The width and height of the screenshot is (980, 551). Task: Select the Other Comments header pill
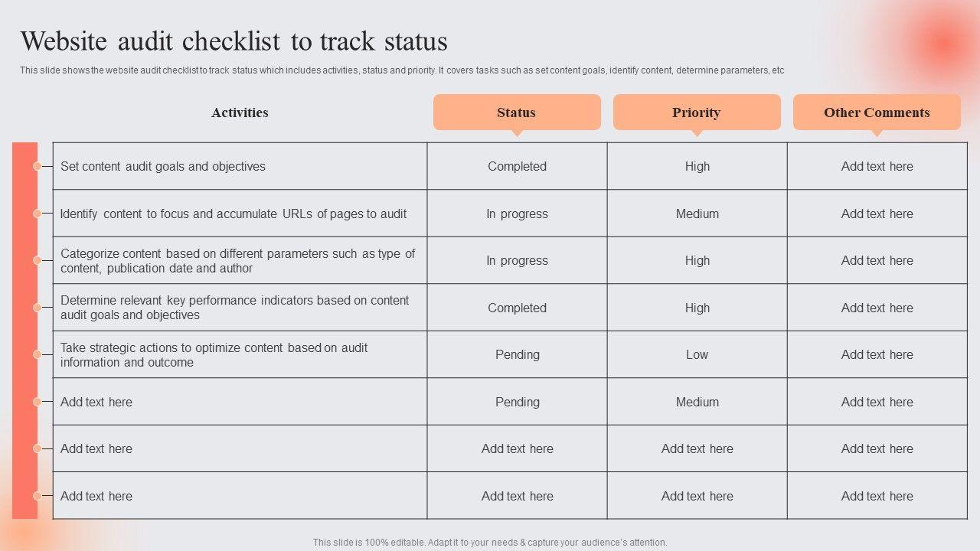point(877,112)
